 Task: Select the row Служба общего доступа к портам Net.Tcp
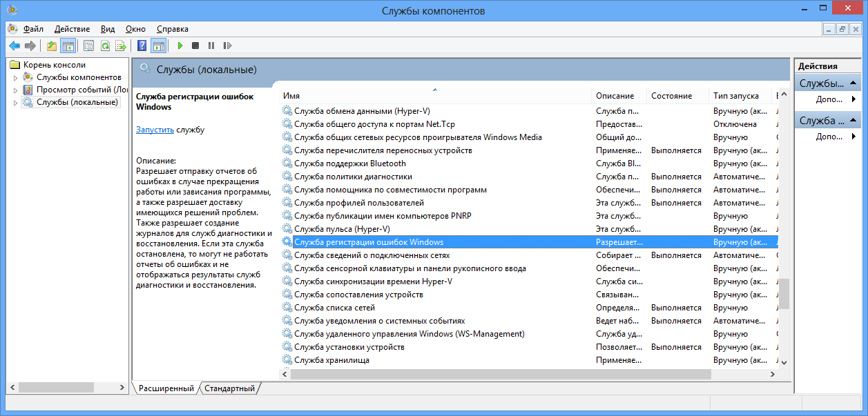coord(529,124)
